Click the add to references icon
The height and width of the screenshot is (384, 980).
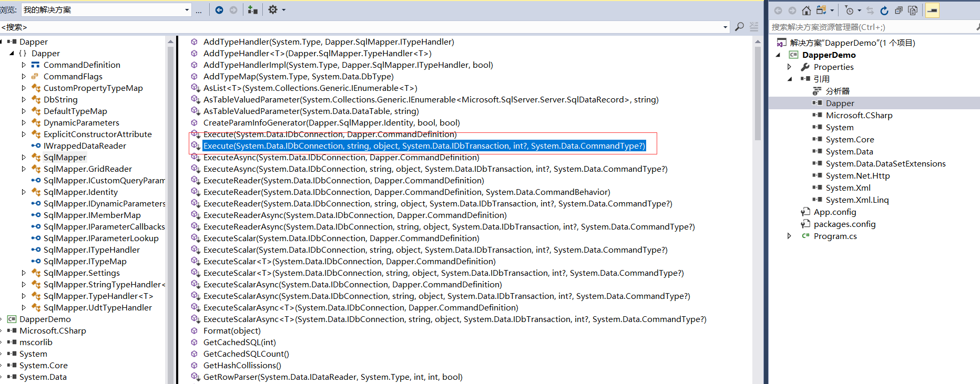pyautogui.click(x=253, y=10)
